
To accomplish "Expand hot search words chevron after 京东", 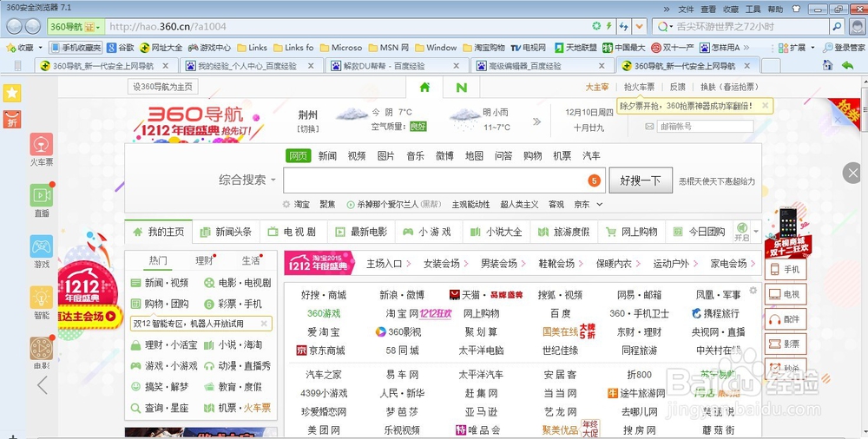I will point(600,204).
